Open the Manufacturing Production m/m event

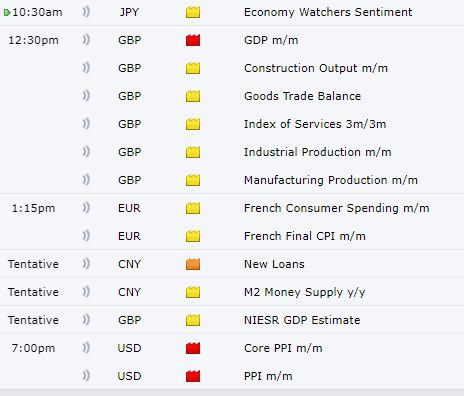331,180
